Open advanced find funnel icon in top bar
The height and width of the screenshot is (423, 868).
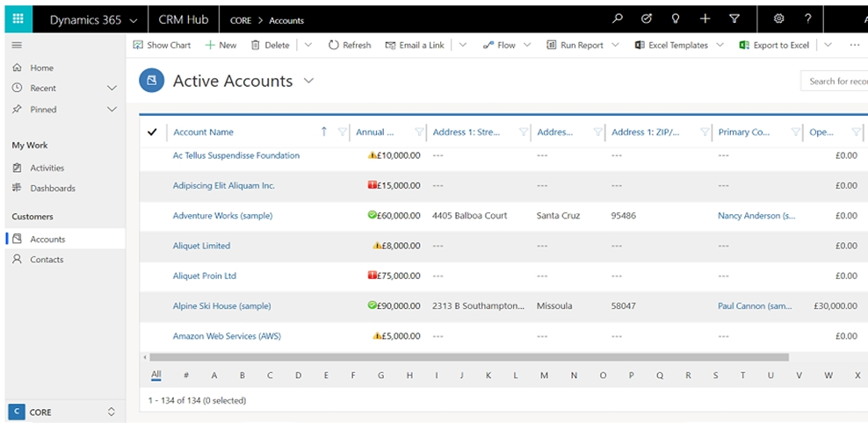click(x=734, y=19)
